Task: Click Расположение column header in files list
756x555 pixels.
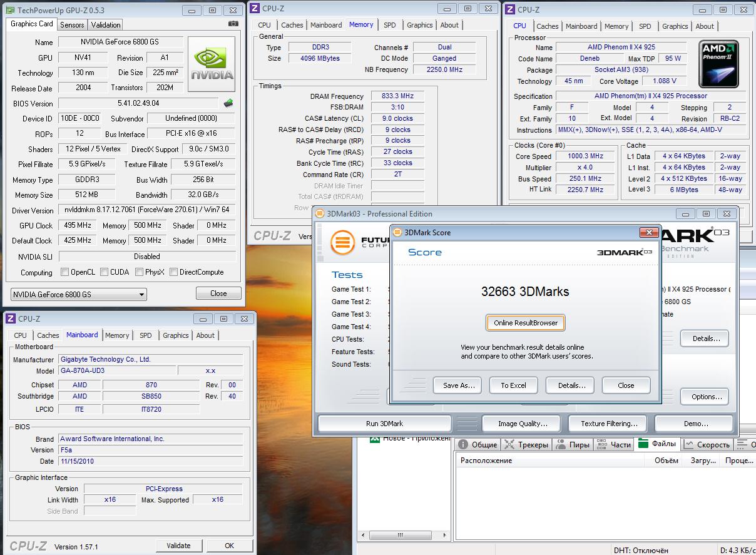Action: pos(550,461)
